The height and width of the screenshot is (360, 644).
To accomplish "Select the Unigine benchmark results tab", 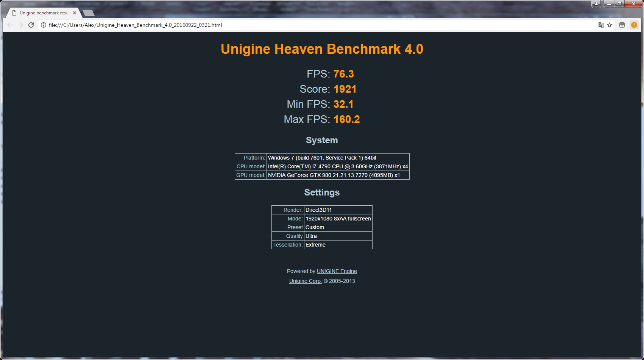I will (x=44, y=13).
